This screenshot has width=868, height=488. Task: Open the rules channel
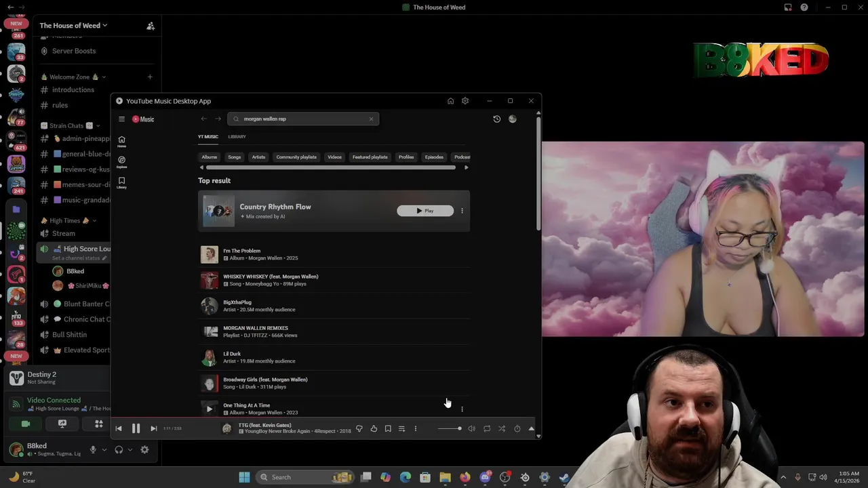pyautogui.click(x=60, y=105)
